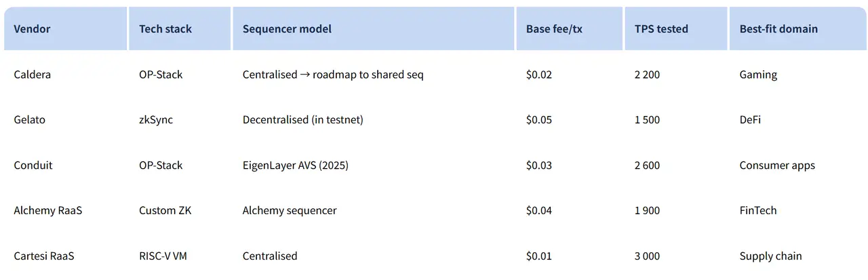Click the $0.01 base fee cell
The height and width of the screenshot is (280, 868).
(x=539, y=256)
